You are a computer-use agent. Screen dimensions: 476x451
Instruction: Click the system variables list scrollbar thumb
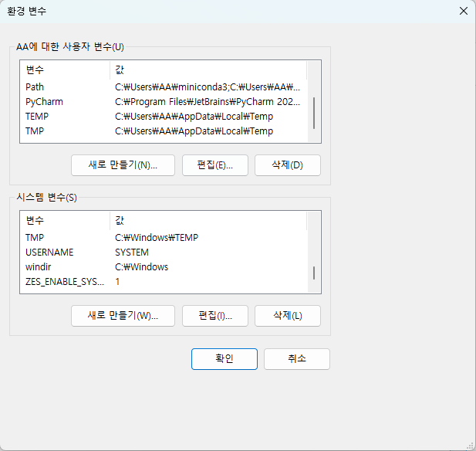pyautogui.click(x=314, y=273)
